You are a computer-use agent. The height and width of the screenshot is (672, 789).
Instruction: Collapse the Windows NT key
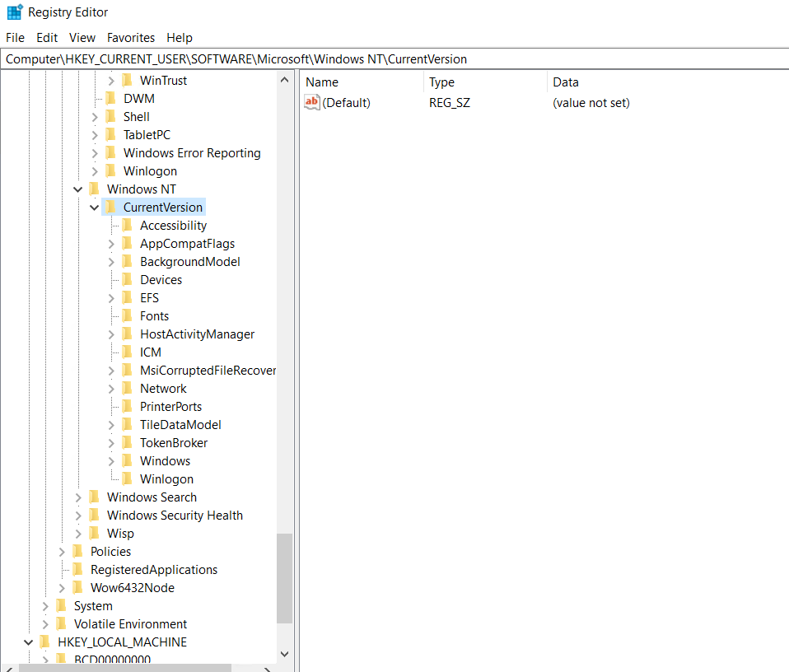[78, 189]
